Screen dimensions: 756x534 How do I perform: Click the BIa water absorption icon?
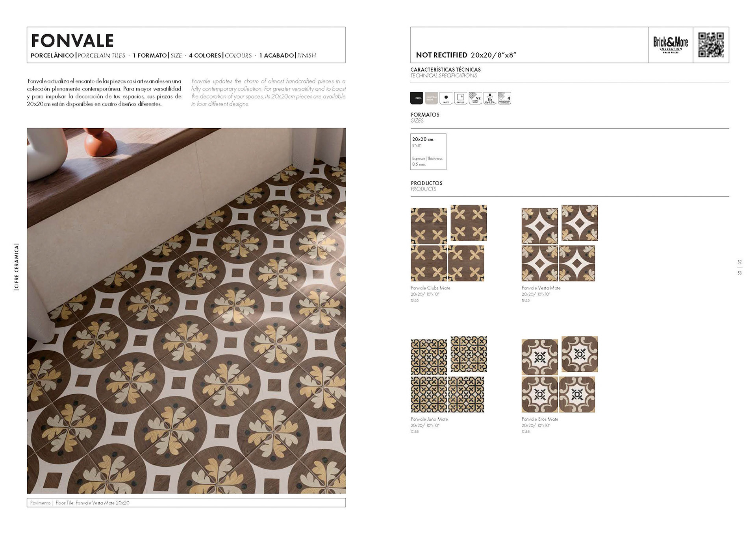click(490, 98)
